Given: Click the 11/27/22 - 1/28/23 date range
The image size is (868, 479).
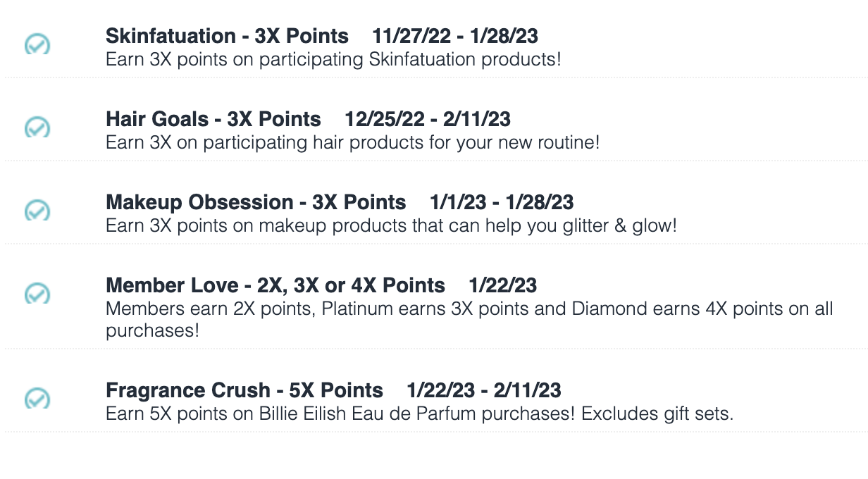Looking at the screenshot, I should (x=456, y=36).
